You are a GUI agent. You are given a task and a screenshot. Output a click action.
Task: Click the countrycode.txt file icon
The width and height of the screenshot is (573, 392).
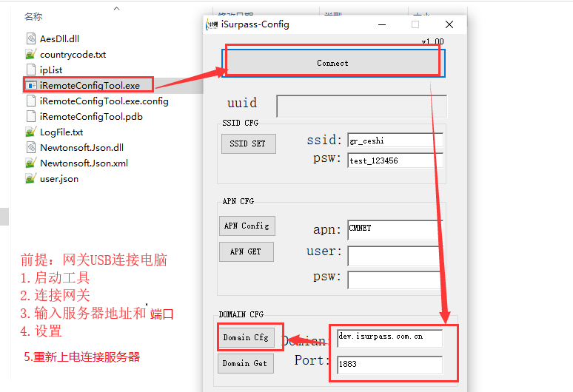click(x=31, y=54)
